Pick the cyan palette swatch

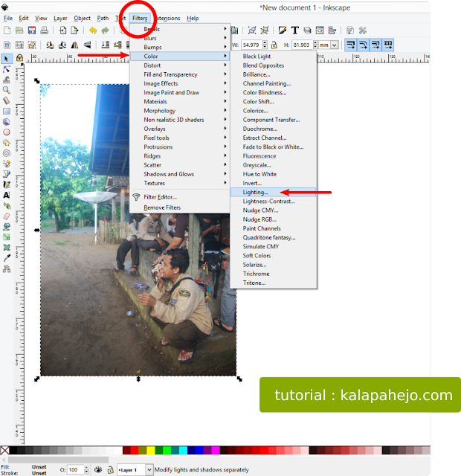(x=184, y=450)
